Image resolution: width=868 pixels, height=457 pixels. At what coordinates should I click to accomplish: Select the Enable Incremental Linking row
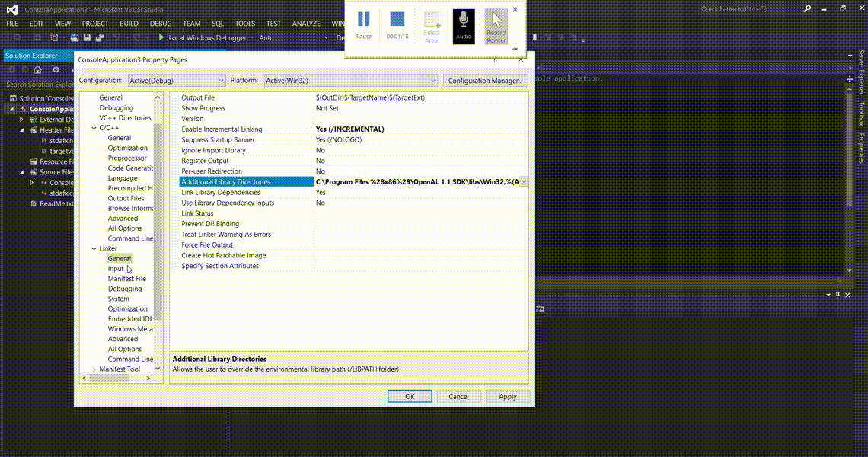[353, 129]
